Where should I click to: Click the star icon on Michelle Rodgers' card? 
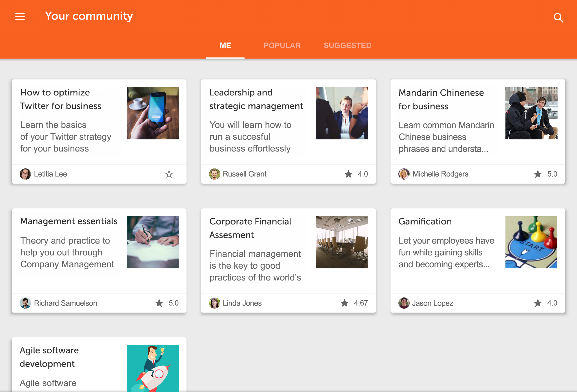pyautogui.click(x=538, y=174)
